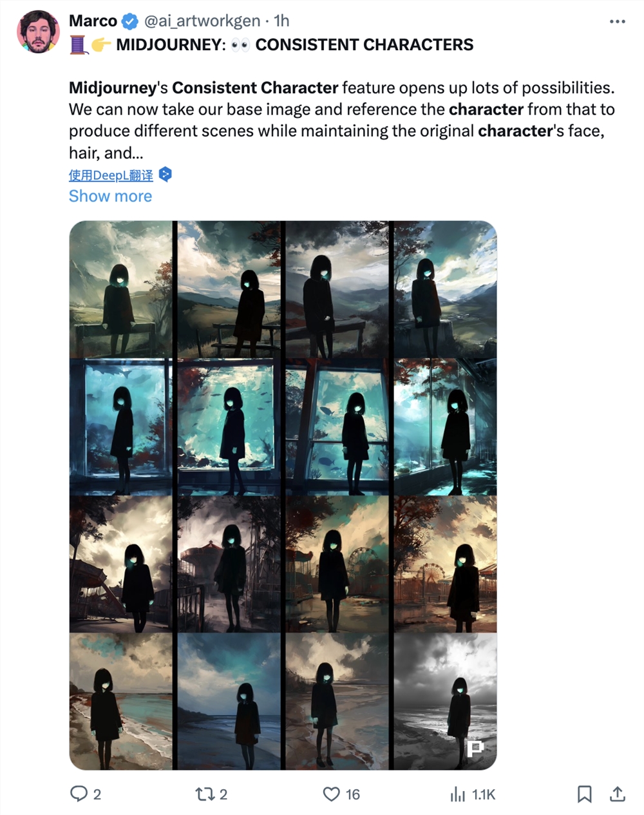Open the beach scenes image row
Screen dimensions: 644x815
(x=283, y=701)
